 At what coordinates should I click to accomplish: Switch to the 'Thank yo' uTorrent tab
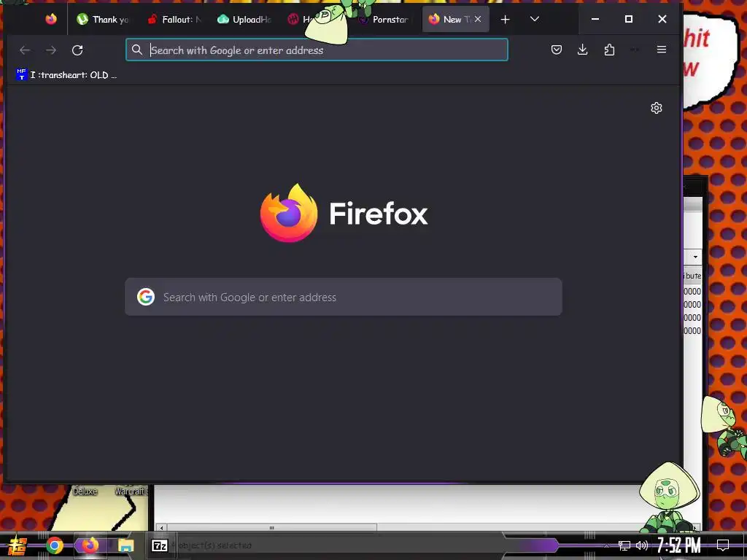[104, 19]
